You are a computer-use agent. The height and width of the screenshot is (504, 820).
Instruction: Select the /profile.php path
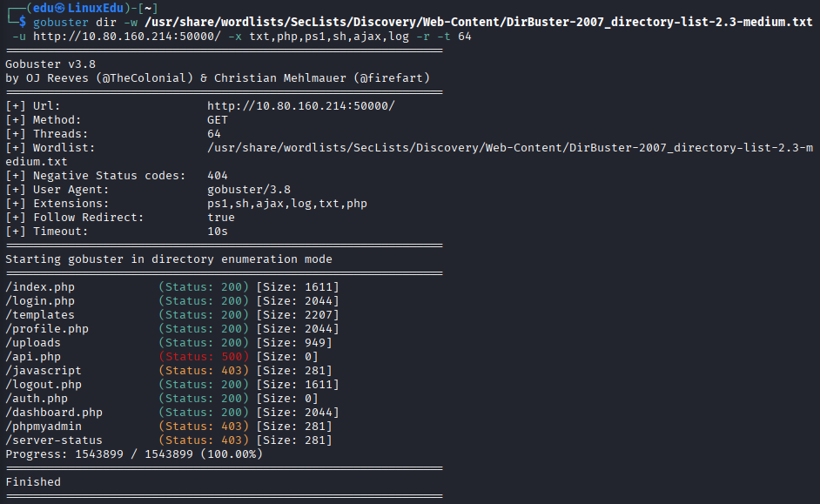[47, 329]
